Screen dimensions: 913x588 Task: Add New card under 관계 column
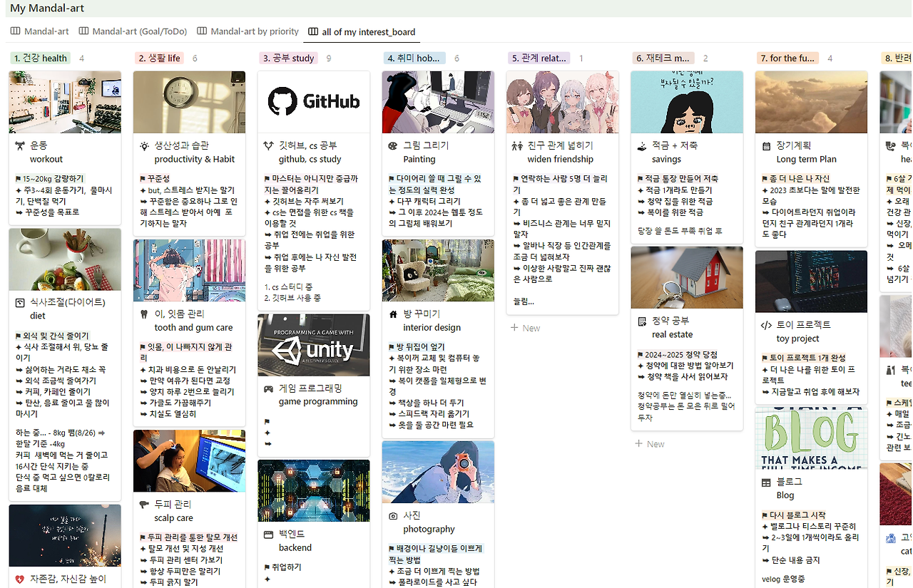(x=526, y=328)
